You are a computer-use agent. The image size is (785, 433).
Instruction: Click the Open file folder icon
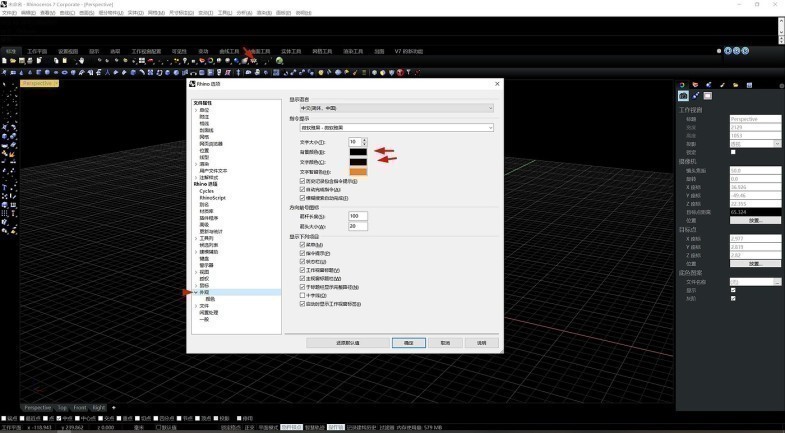click(x=14, y=60)
